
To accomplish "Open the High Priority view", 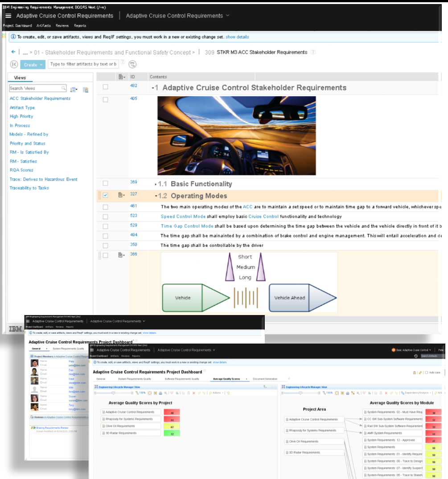I will tap(21, 116).
